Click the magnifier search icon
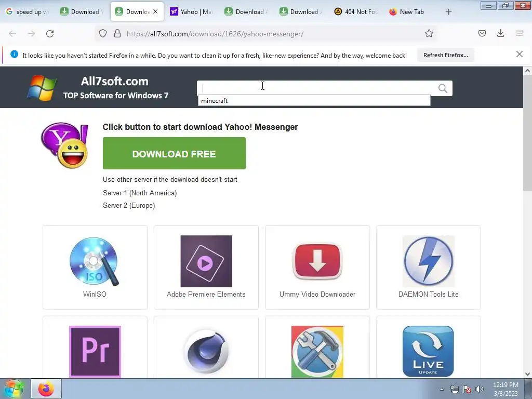The image size is (532, 399). (443, 88)
